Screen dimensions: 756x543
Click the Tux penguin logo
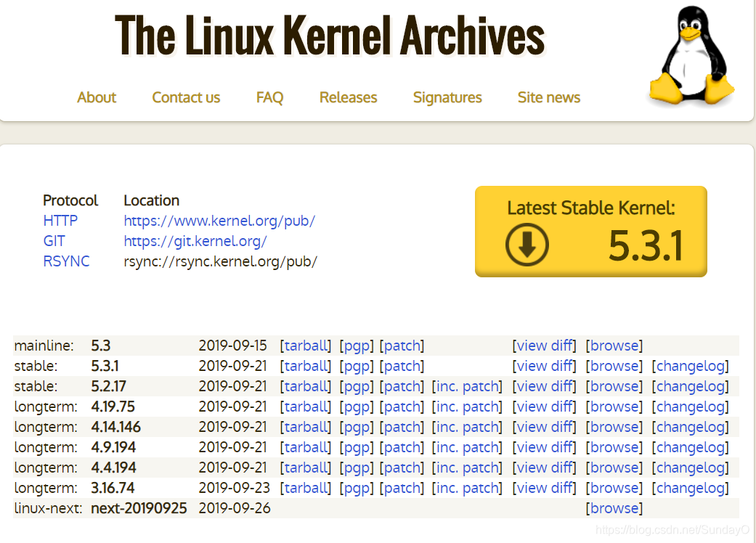tap(691, 55)
